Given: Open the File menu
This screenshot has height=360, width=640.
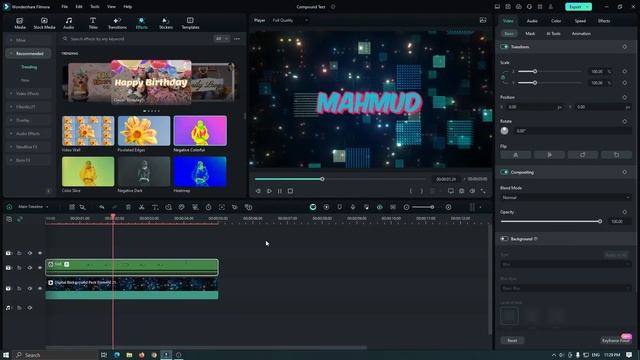Looking at the screenshot, I should (64, 7).
